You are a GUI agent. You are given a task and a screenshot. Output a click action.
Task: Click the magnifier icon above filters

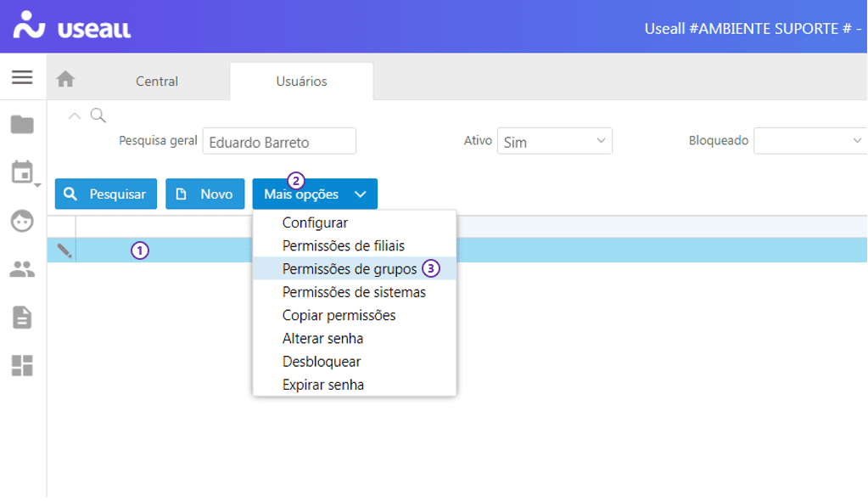(98, 115)
